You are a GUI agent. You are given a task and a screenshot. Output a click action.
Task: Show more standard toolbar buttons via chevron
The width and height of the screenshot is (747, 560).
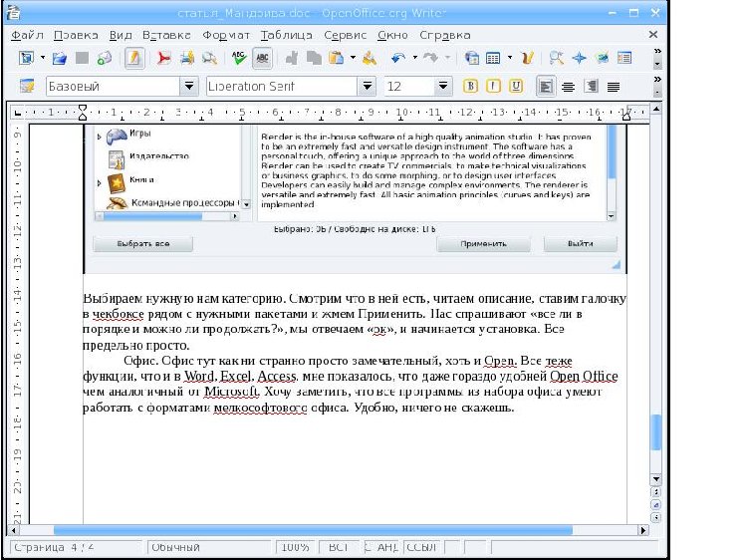point(658,51)
